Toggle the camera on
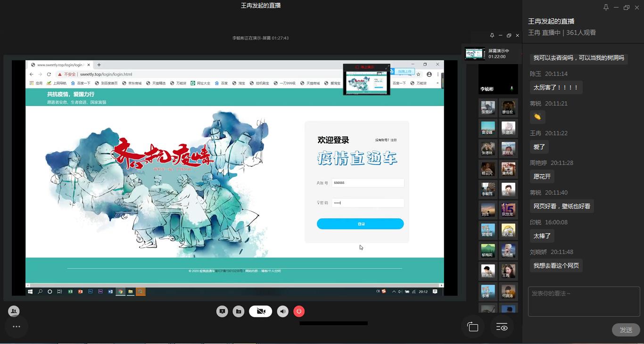This screenshot has height=344, width=644. (x=260, y=311)
